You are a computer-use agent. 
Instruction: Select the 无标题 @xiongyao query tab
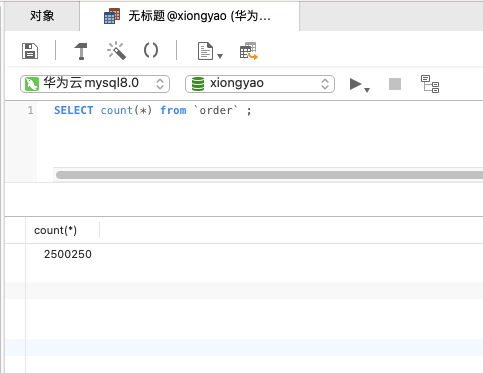click(x=189, y=16)
